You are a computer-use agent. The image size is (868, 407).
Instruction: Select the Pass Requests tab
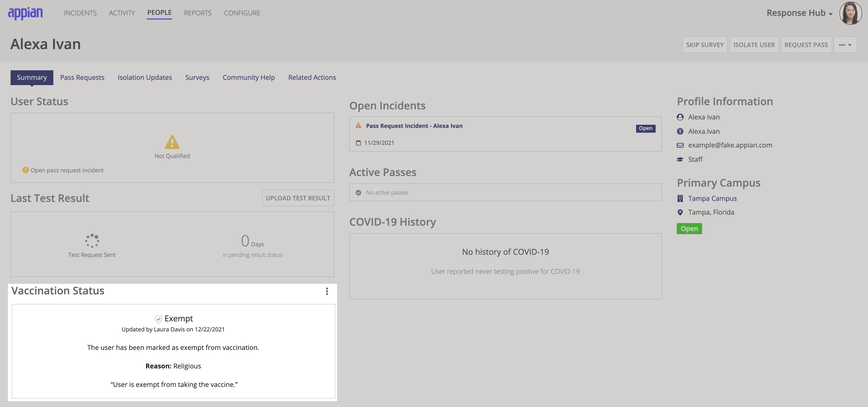82,77
